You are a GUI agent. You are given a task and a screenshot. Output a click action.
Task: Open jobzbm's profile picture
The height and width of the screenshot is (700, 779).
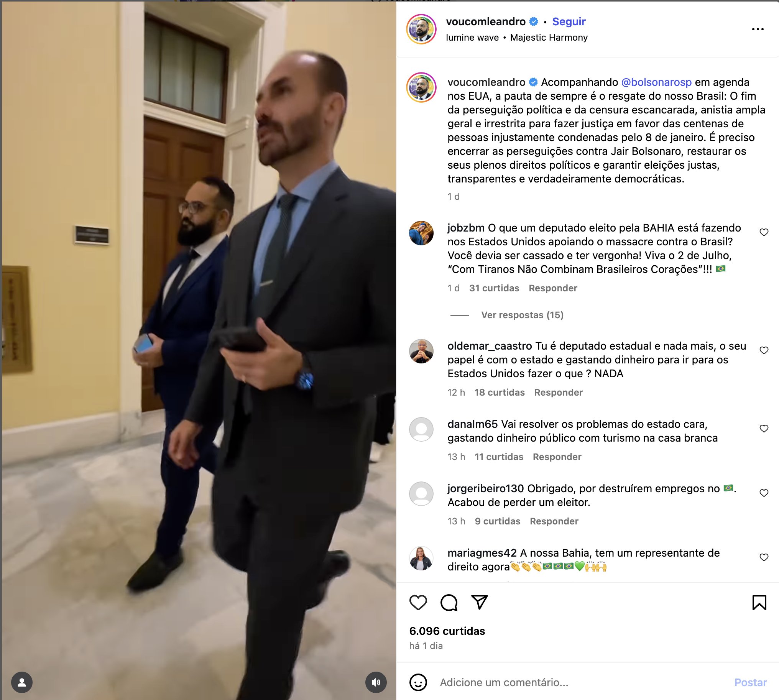pos(421,233)
